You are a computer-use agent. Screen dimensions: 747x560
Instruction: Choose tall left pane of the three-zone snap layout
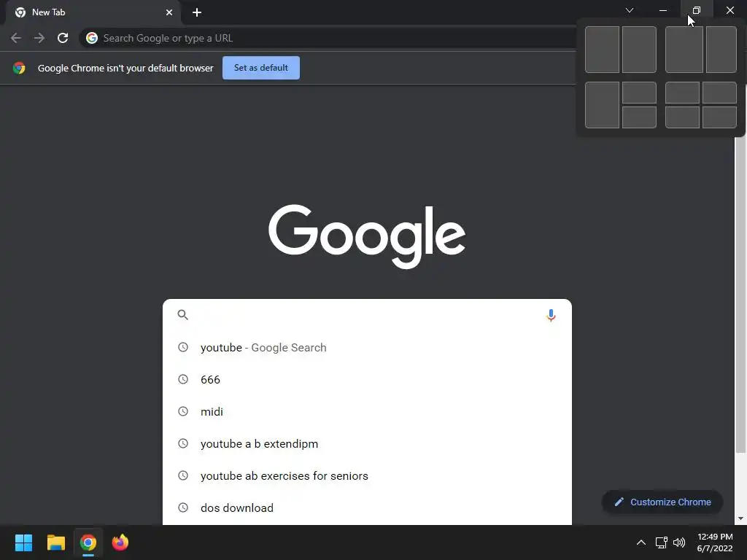point(602,105)
